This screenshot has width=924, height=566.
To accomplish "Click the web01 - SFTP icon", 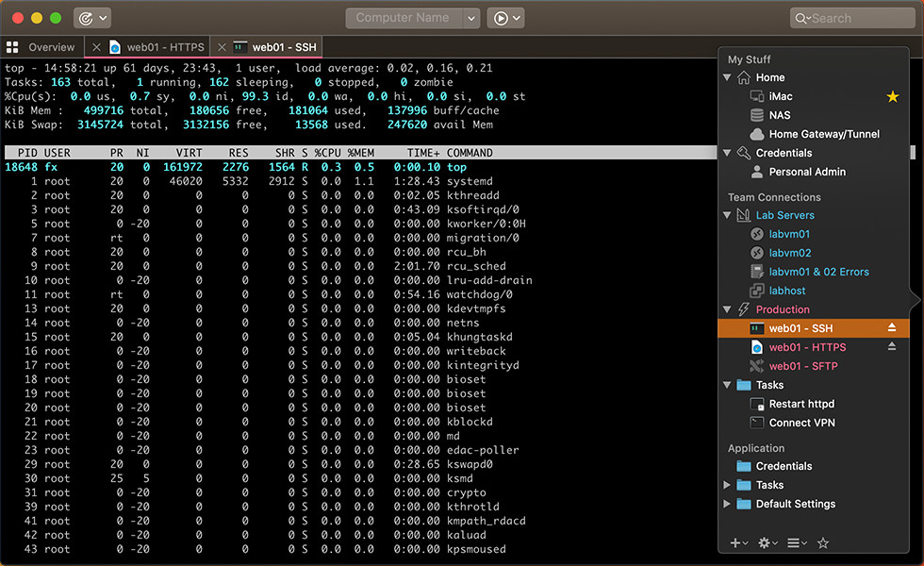I will click(756, 366).
